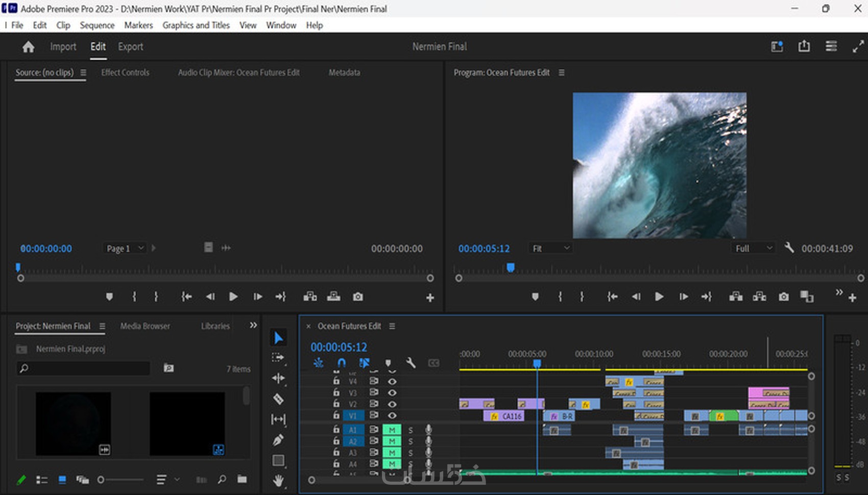This screenshot has height=495, width=868.
Task: Play the Program monitor sequence
Action: [659, 296]
